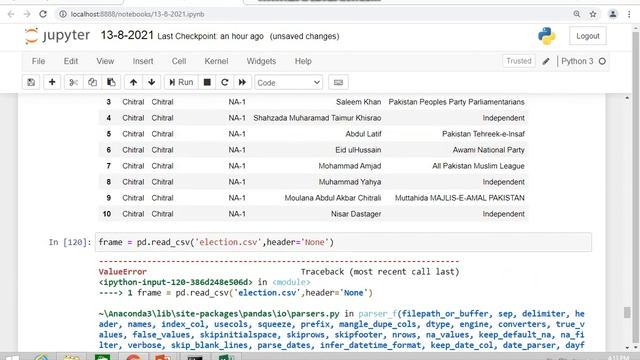This screenshot has width=640, height=360.
Task: Open the Edit menu
Action: coord(71,61)
